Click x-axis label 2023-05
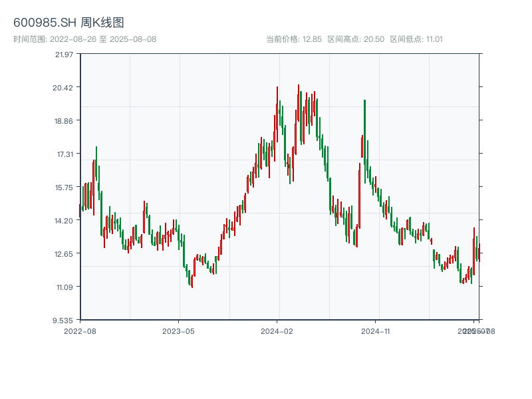 click(178, 331)
